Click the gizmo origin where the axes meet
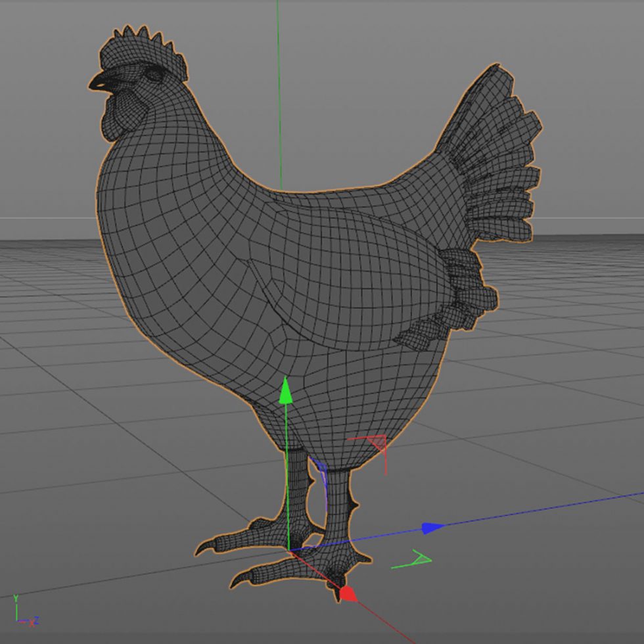Image resolution: width=644 pixels, height=644 pixels. click(x=289, y=550)
